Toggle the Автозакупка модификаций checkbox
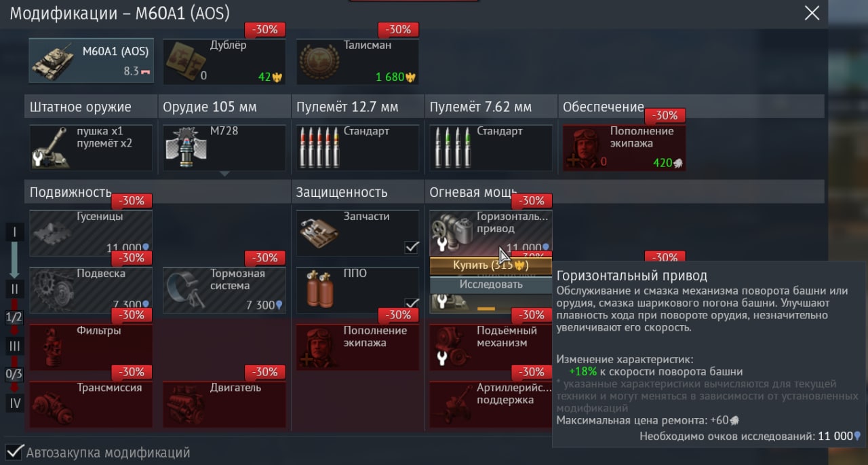Image resolution: width=868 pixels, height=465 pixels. [x=13, y=452]
